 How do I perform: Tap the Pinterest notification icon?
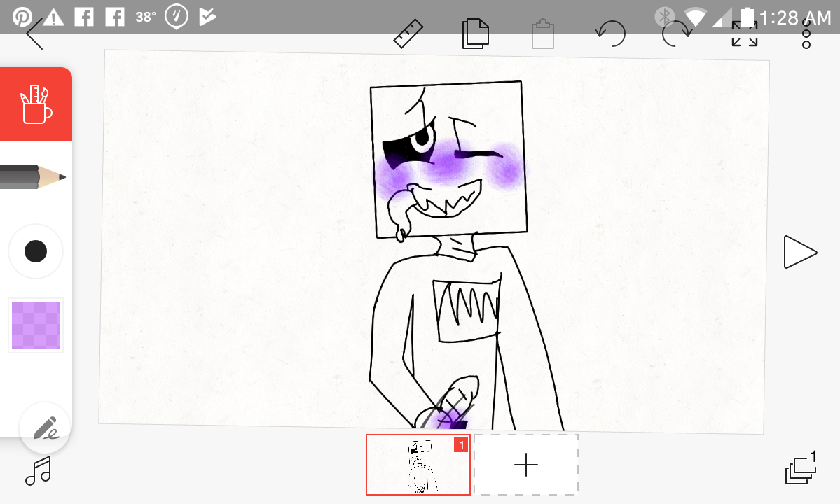coord(22,17)
